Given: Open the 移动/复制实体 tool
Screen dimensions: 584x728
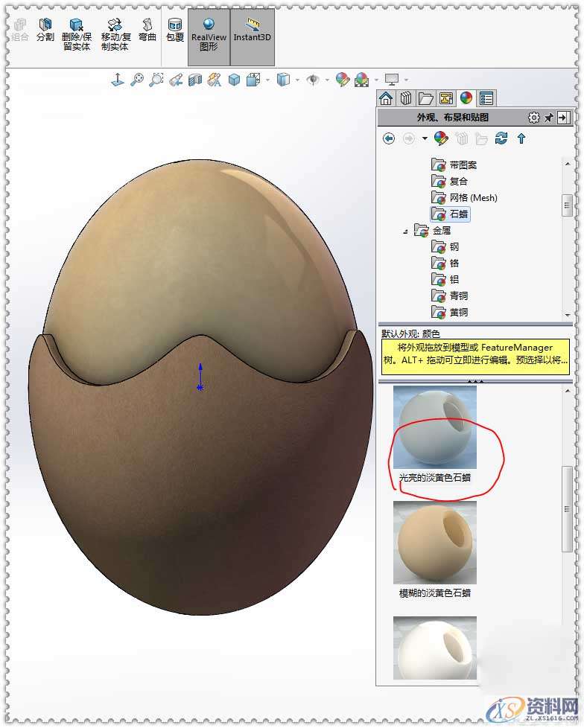Looking at the screenshot, I should click(115, 34).
